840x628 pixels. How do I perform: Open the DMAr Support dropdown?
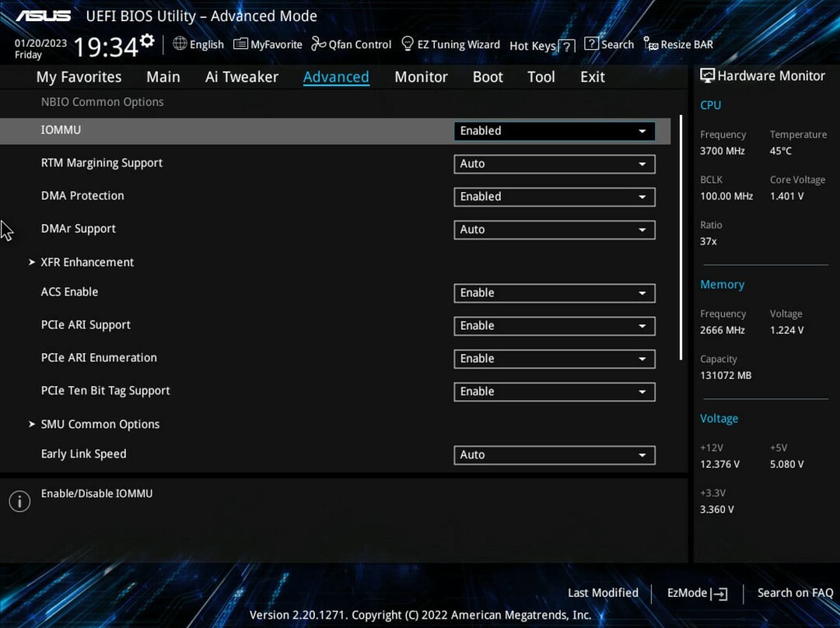(x=554, y=230)
